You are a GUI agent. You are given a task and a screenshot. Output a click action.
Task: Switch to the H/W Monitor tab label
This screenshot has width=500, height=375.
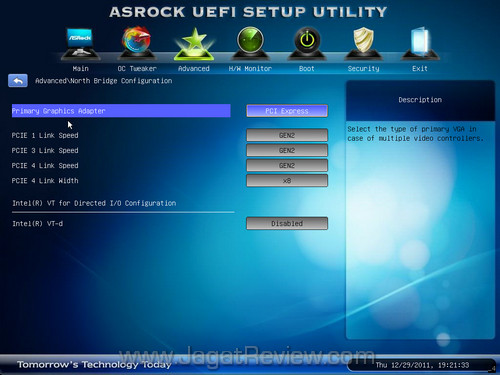click(x=250, y=69)
